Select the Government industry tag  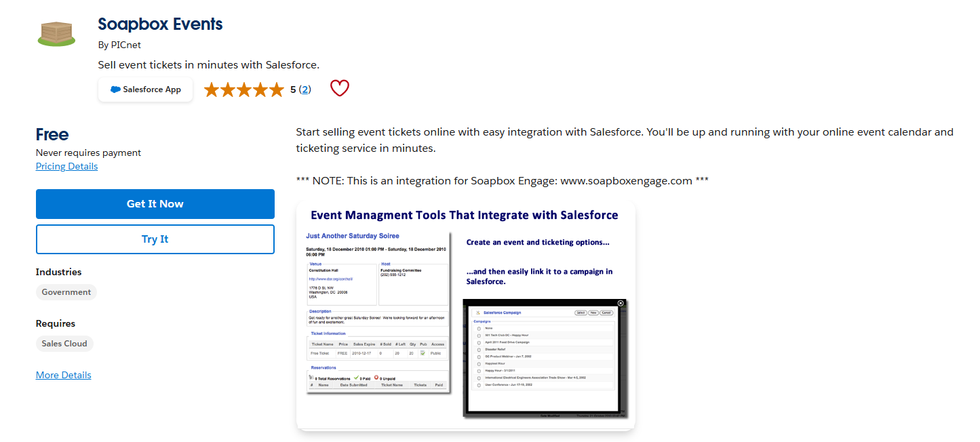(x=66, y=292)
